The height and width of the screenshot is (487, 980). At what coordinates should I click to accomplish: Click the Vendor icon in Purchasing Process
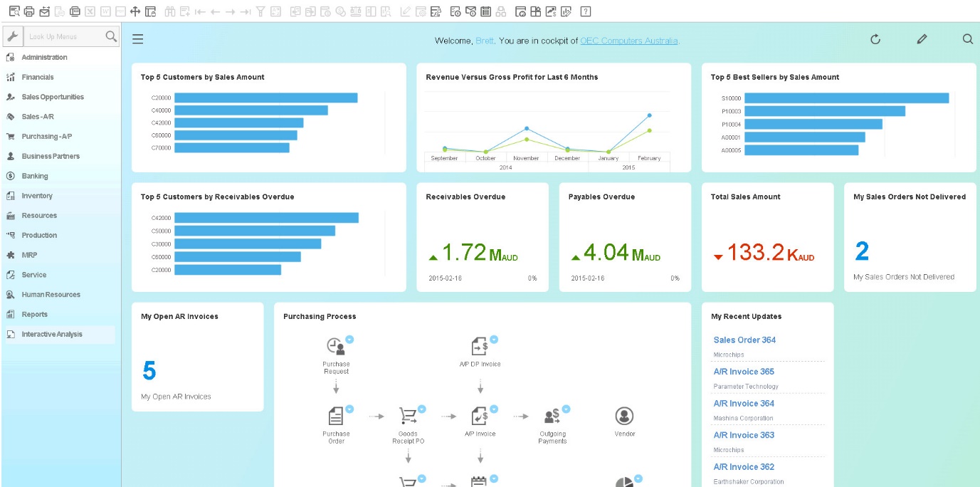coord(624,416)
